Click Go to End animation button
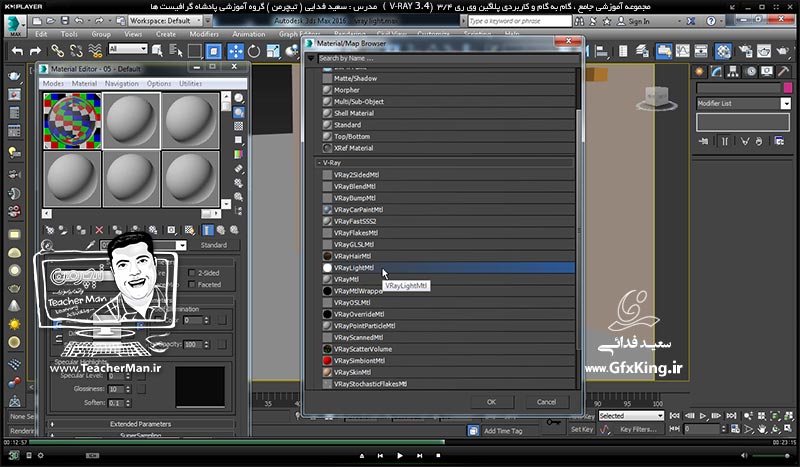Image resolution: width=800 pixels, height=467 pixels. pyautogui.click(x=731, y=416)
